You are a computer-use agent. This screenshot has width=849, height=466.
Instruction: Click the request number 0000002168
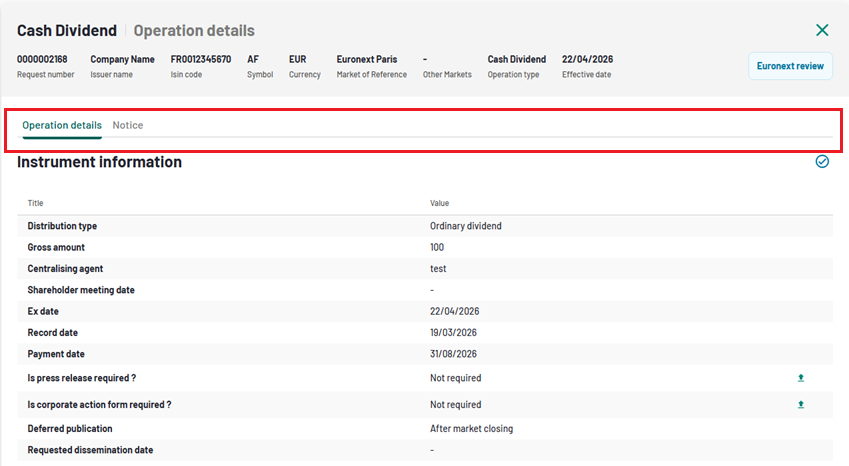tap(43, 59)
